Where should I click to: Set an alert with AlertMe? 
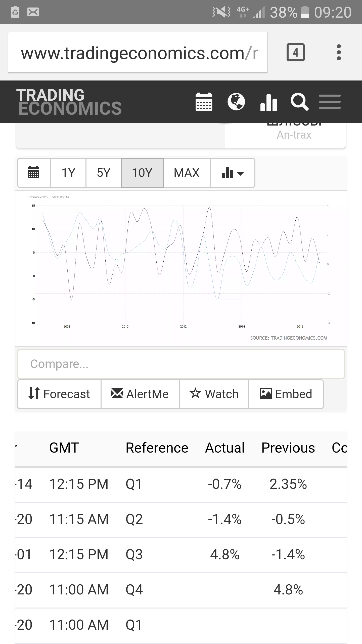[x=140, y=394]
